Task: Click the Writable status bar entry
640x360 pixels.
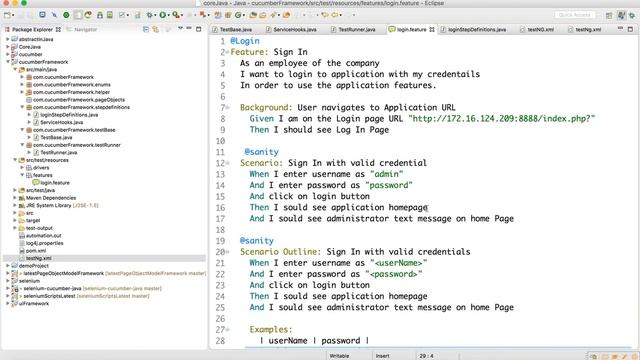Action: tap(339, 356)
